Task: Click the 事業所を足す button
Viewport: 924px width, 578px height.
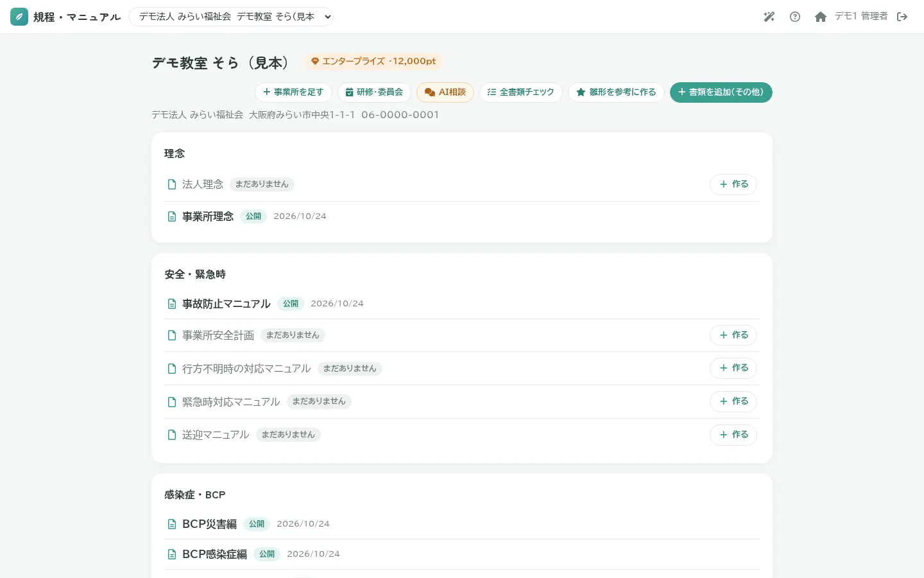Action: click(x=293, y=92)
